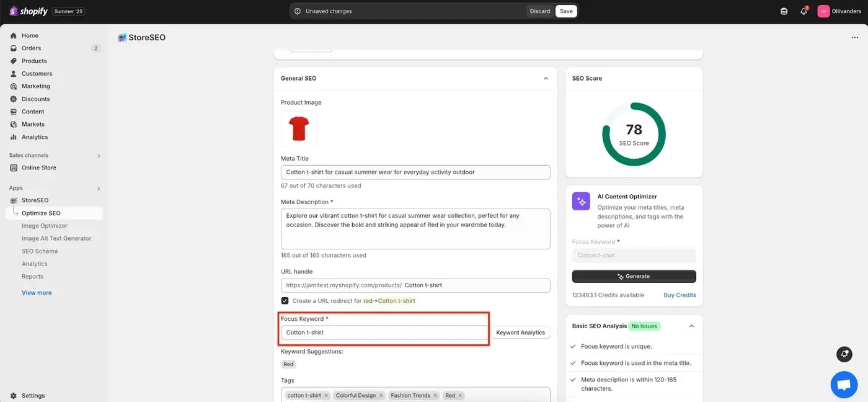Open the chat support bubble icon
This screenshot has width=868, height=402.
point(844,385)
